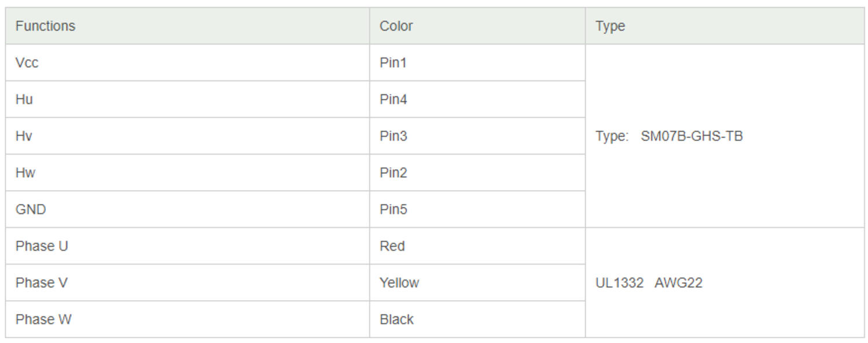Select the Yellow color cell

coord(399,283)
